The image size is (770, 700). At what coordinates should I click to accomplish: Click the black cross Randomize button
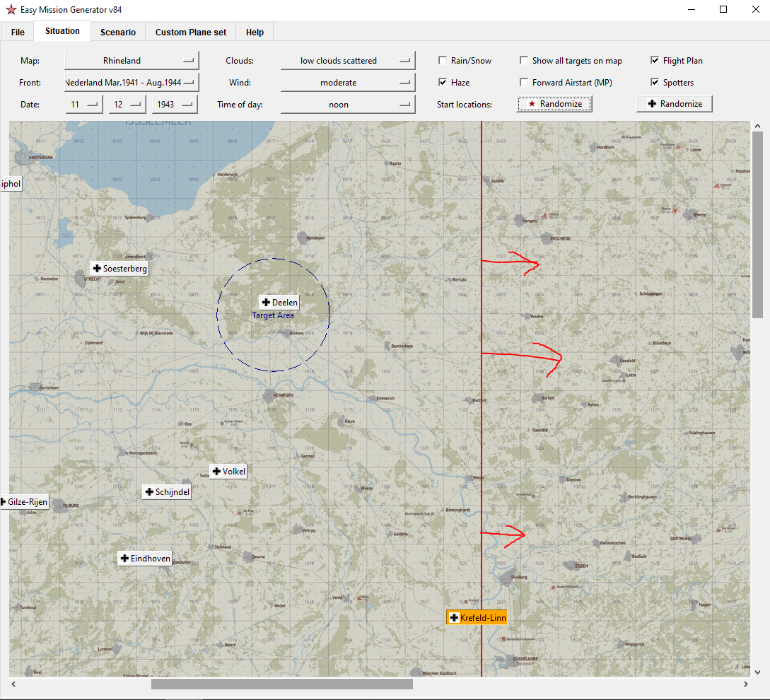point(675,104)
